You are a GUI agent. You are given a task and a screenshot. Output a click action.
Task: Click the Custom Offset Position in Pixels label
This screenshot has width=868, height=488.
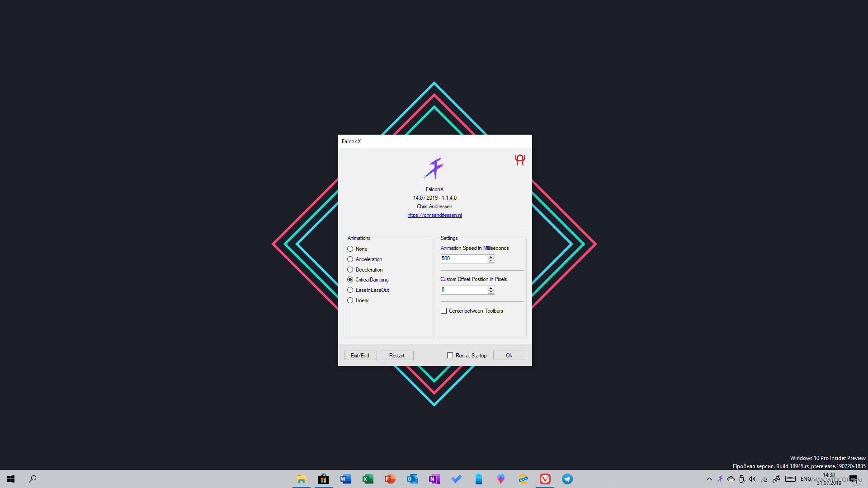point(474,279)
